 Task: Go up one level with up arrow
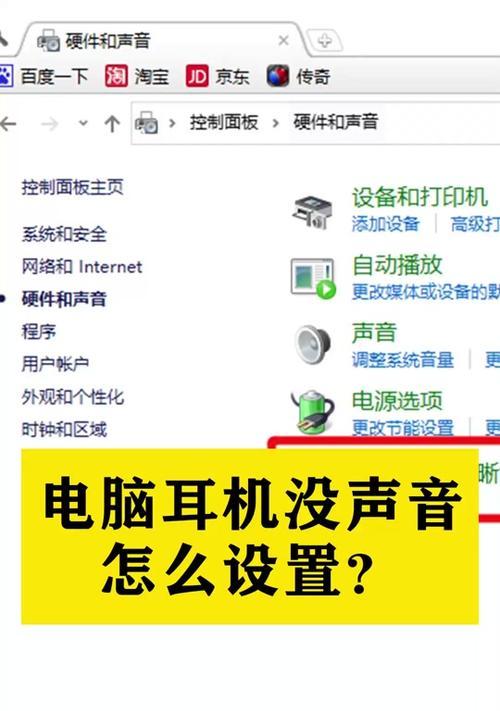tap(112, 123)
